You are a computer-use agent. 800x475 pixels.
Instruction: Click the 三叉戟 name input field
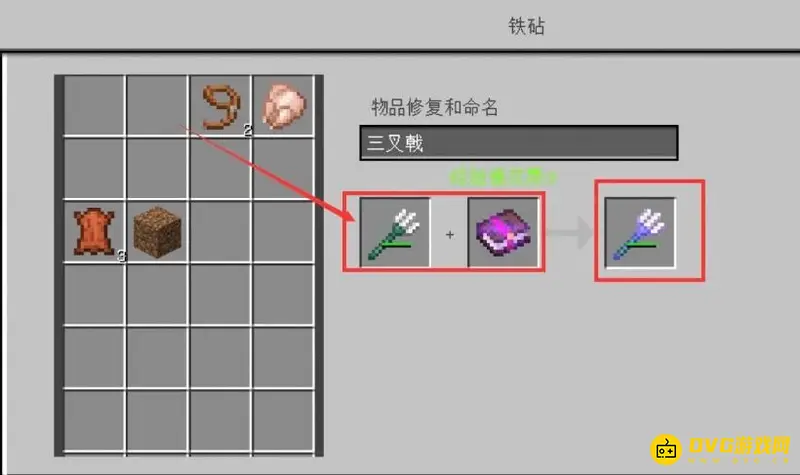pyautogui.click(x=519, y=143)
